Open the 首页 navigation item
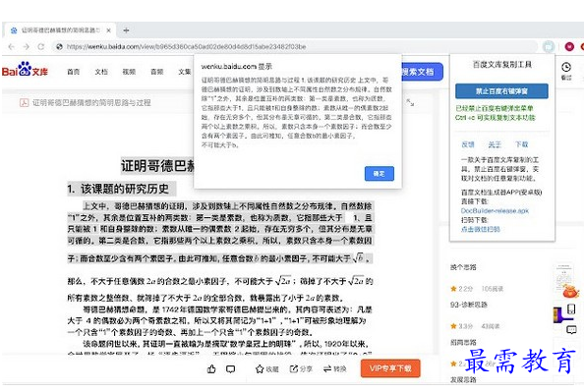Image resolution: width=584 pixels, height=392 pixels. coord(74,72)
